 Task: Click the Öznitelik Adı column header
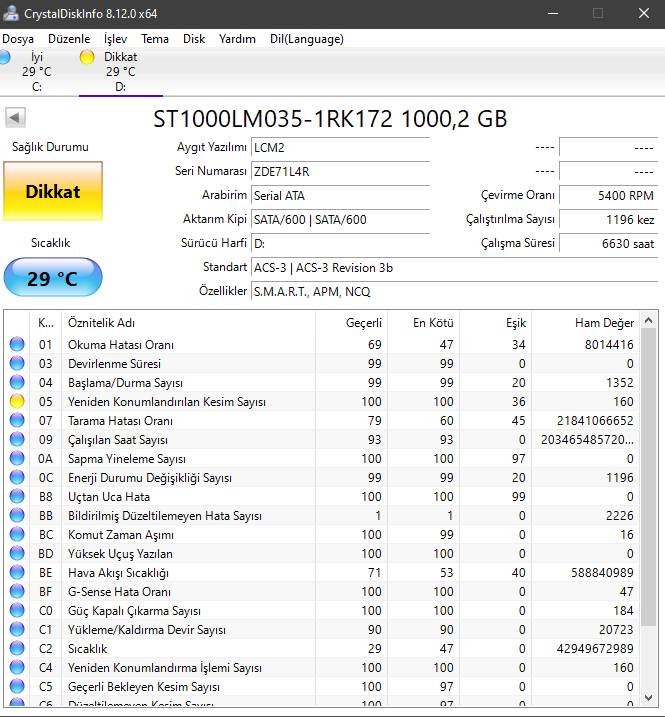click(188, 323)
